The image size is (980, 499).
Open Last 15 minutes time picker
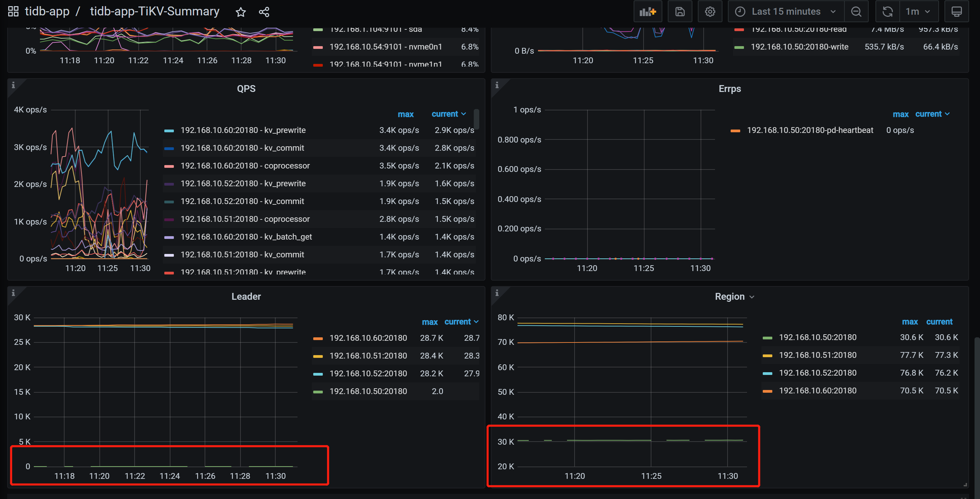(786, 12)
